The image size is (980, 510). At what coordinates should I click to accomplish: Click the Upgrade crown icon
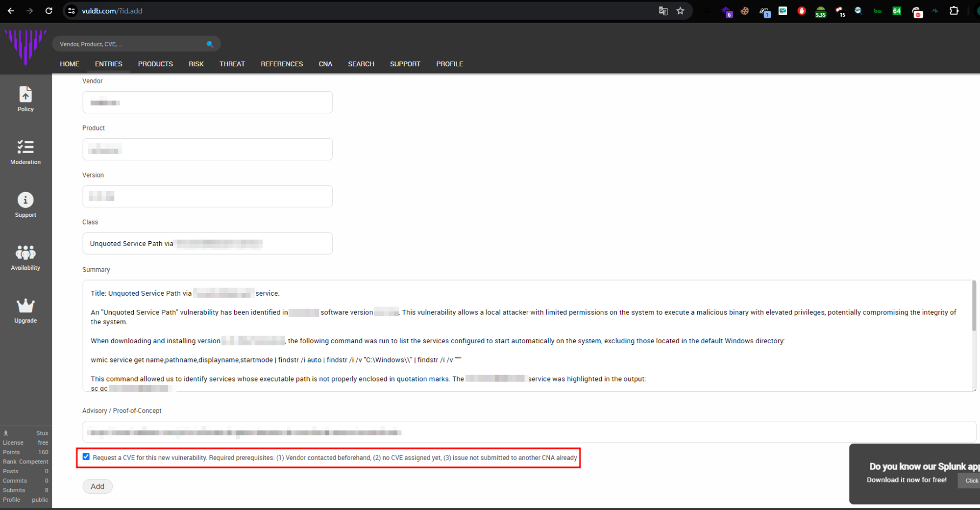click(x=25, y=306)
